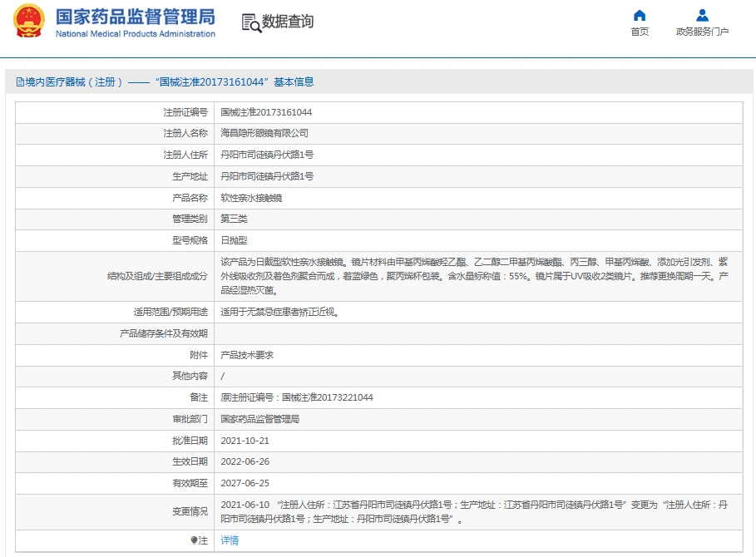Select the address in the 生产地址 row

tap(267, 176)
